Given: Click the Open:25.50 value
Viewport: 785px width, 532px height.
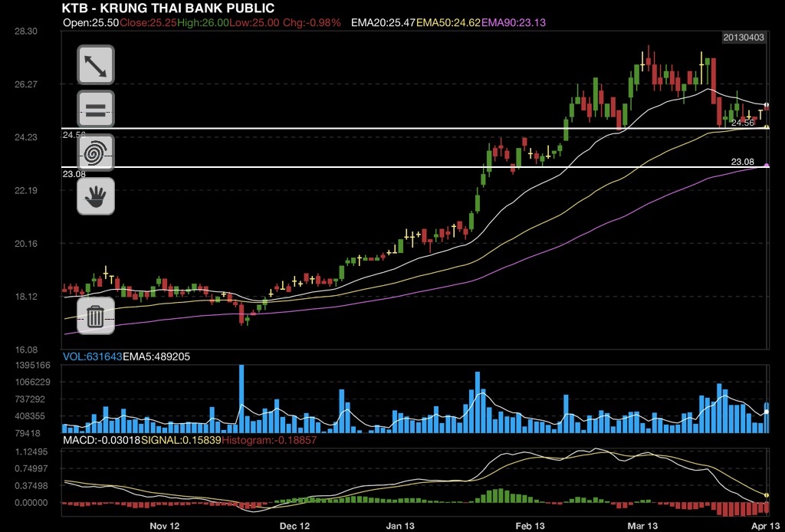Looking at the screenshot, I should point(91,22).
